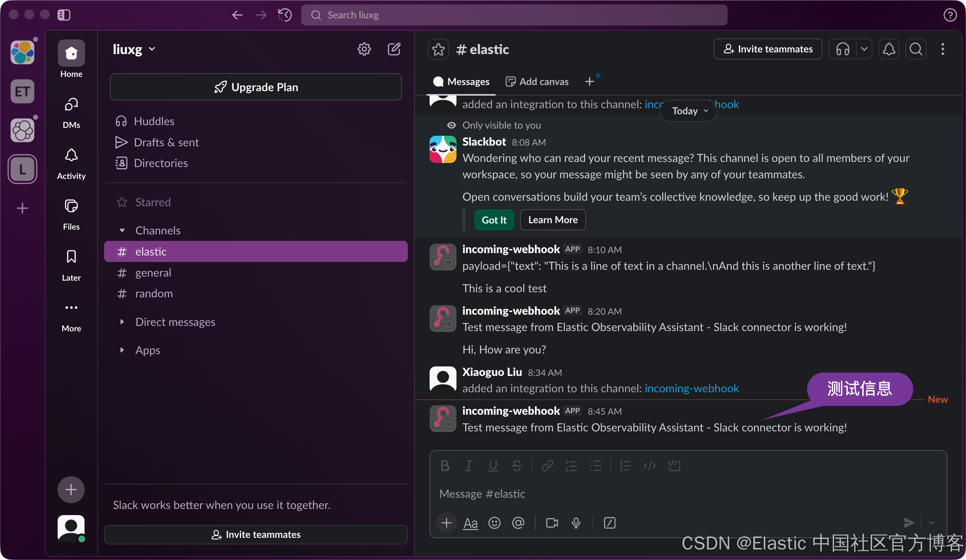Record a video clip icon
This screenshot has height=560, width=966.
click(552, 523)
